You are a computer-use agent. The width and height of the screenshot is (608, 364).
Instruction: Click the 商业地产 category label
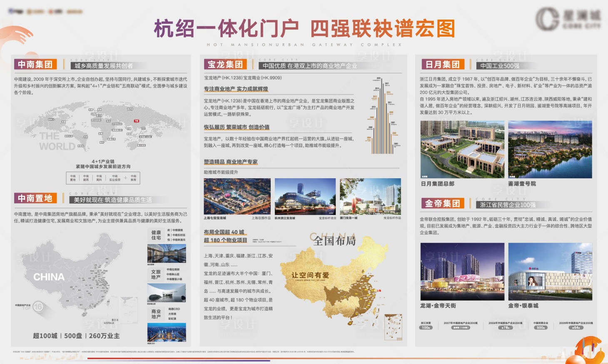coord(156,314)
